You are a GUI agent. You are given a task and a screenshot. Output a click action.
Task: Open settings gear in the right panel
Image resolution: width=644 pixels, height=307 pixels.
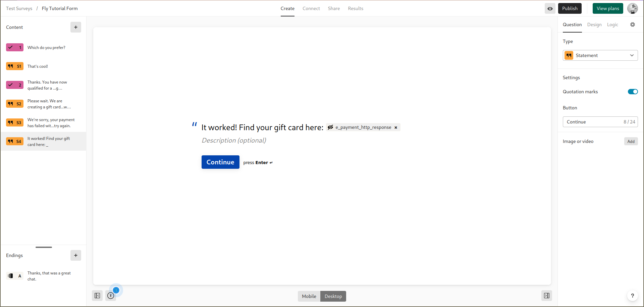(x=633, y=24)
